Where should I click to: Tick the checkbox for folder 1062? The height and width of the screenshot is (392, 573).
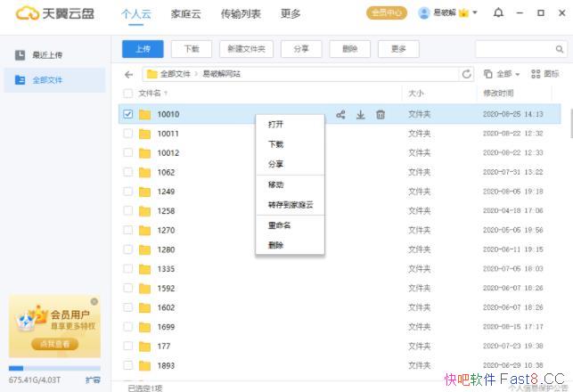[x=128, y=173]
